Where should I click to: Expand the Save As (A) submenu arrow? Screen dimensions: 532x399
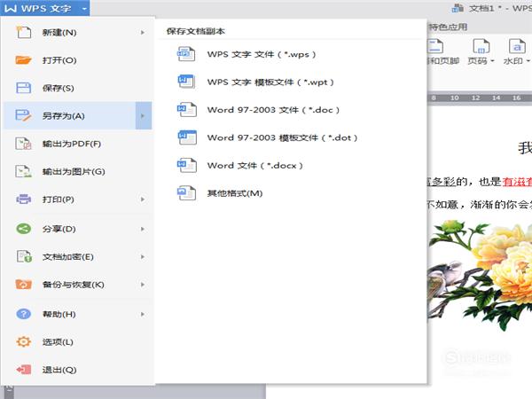tap(143, 115)
